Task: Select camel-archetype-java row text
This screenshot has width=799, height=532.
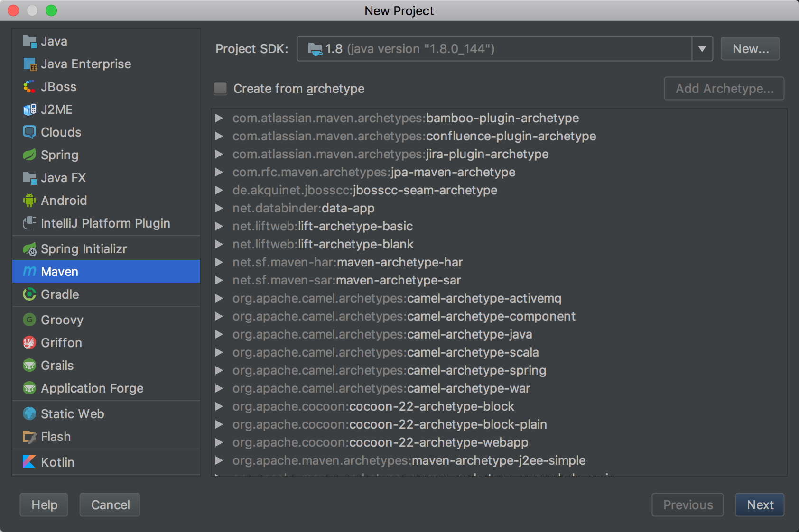Action: 382,334
